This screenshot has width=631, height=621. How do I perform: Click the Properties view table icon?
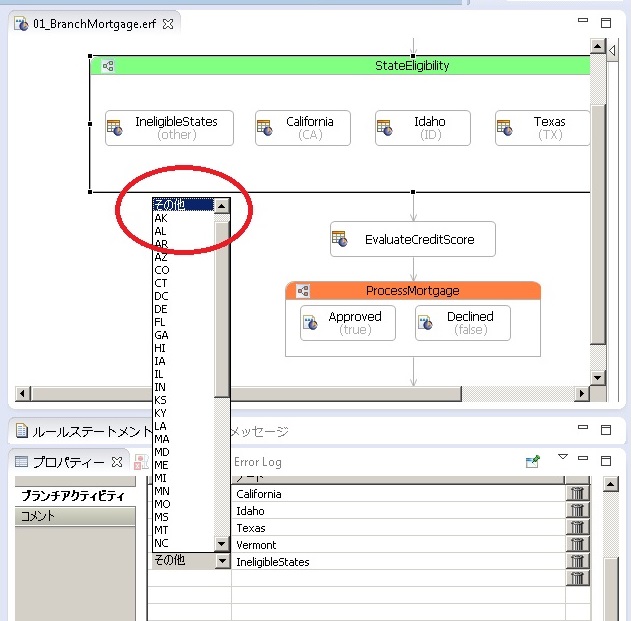21,461
